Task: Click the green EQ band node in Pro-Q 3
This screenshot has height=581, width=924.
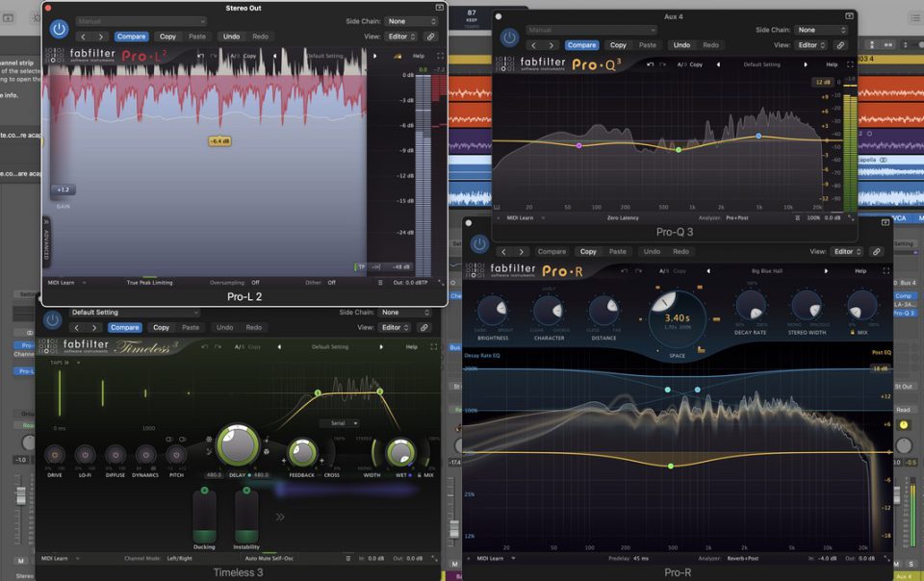Action: point(679,150)
